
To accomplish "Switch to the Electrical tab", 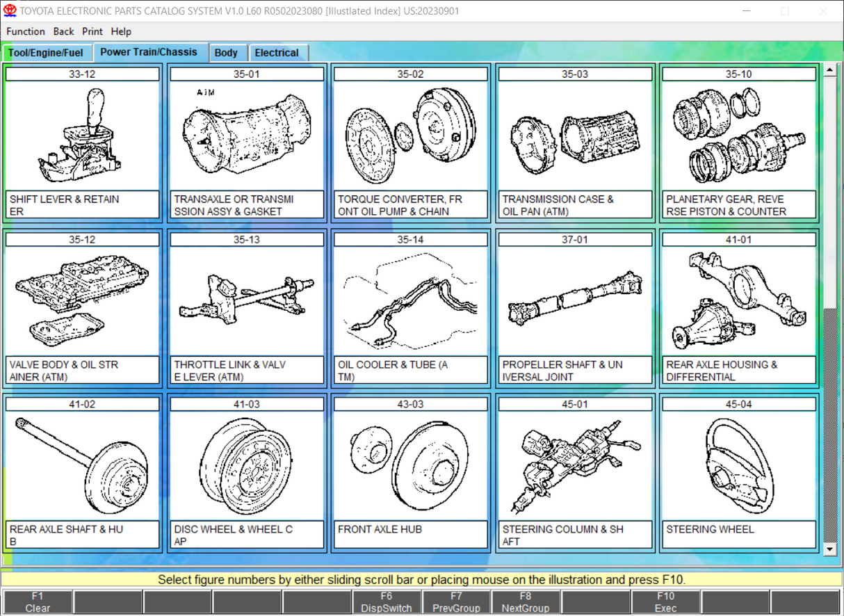I will coord(278,52).
